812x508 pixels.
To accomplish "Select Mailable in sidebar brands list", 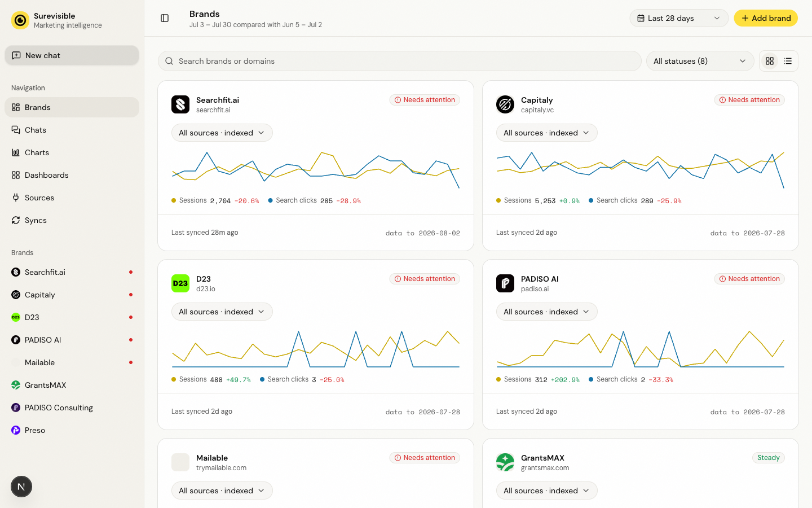I will click(x=72, y=362).
